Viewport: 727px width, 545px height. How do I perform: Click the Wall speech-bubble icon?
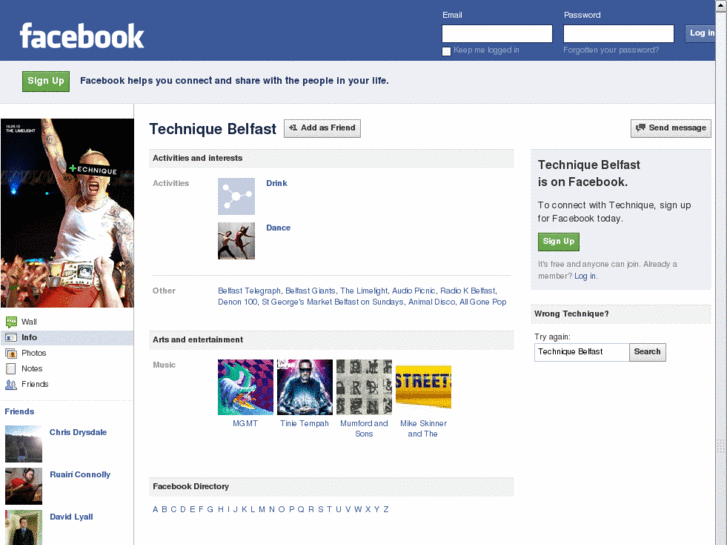pos(11,322)
